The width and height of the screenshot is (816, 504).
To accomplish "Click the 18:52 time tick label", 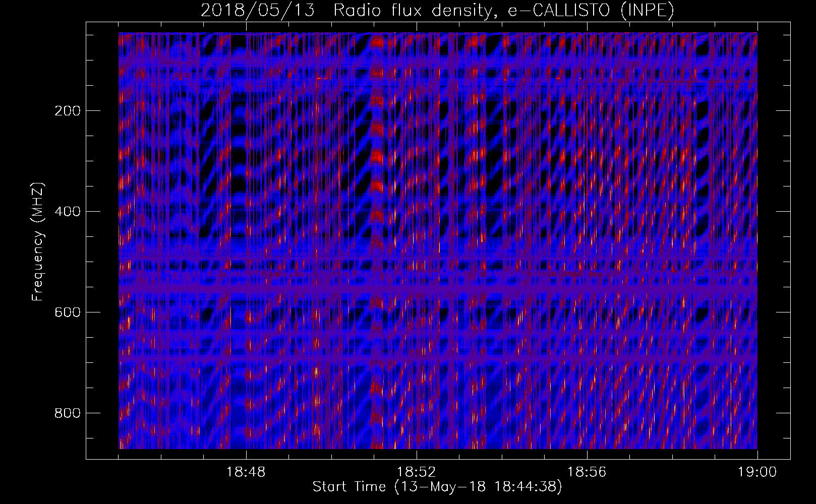I will click(417, 472).
